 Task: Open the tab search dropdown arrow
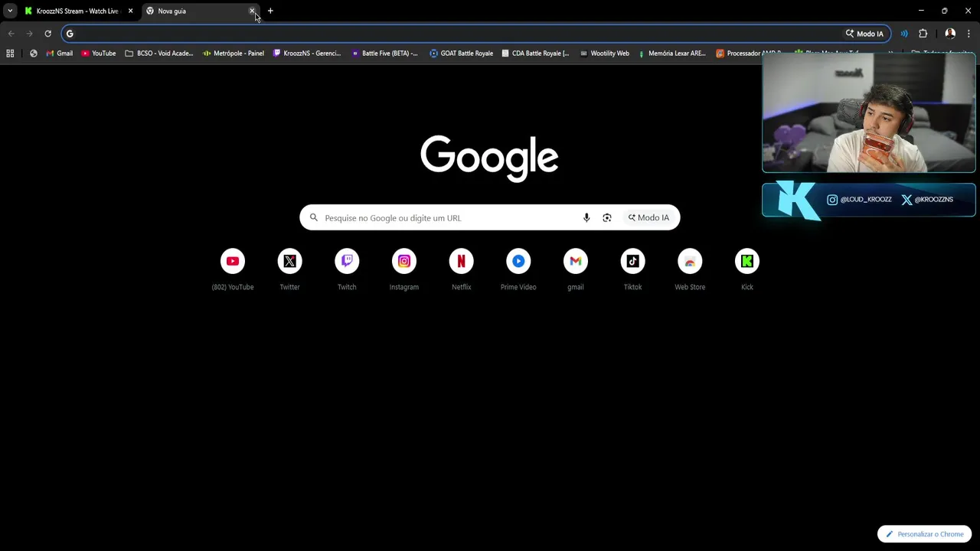tap(10, 11)
